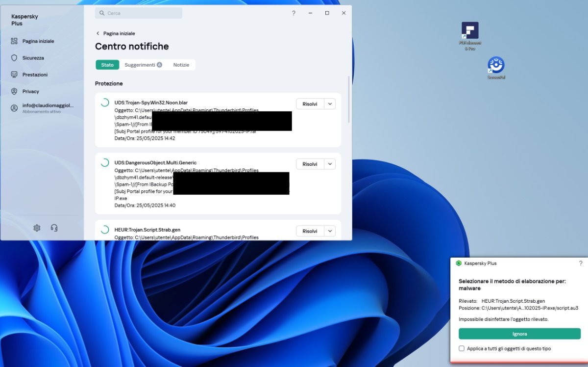Click the spinner icon beside DangerousObject.Multi.Generic
This screenshot has height=367, width=588.
click(105, 162)
